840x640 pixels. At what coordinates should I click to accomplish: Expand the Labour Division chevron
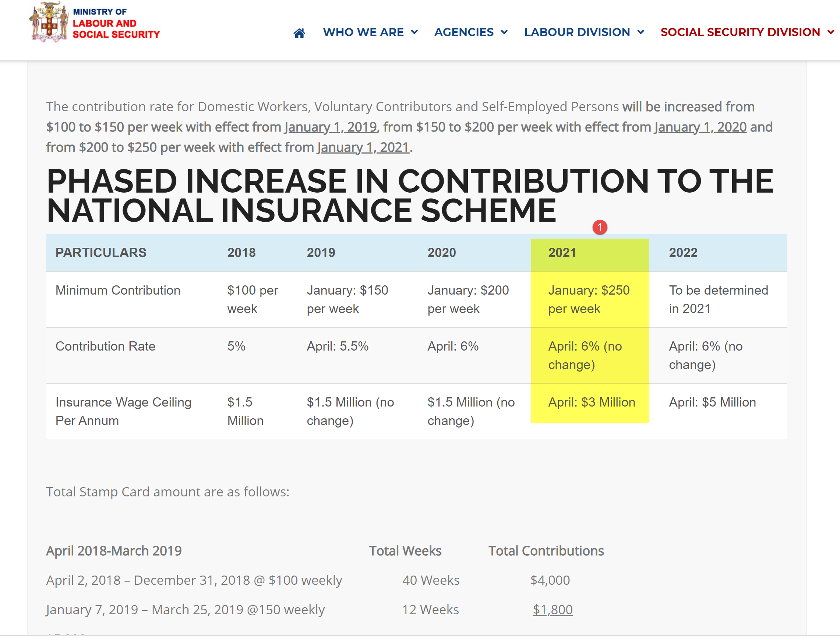pyautogui.click(x=640, y=32)
